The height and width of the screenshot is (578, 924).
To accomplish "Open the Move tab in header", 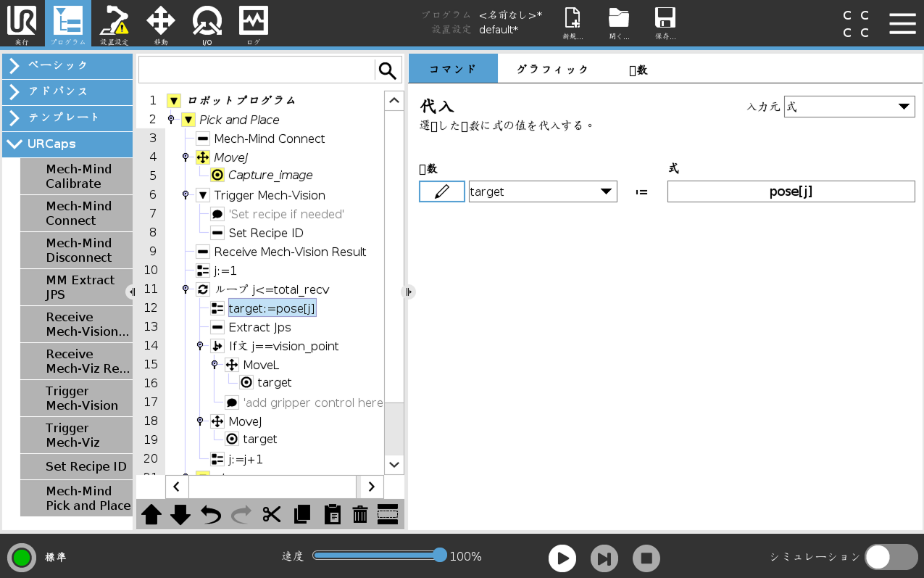I will [161, 24].
